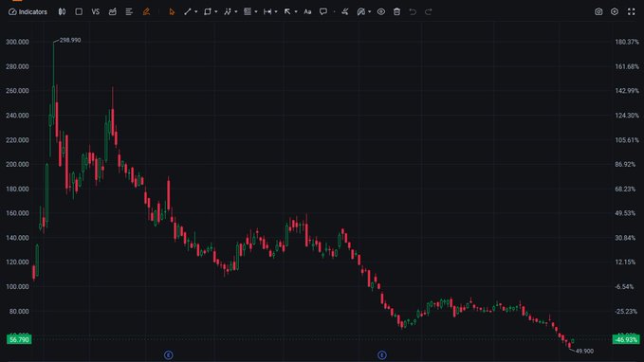Click the 49.900 low price label

tap(584, 352)
